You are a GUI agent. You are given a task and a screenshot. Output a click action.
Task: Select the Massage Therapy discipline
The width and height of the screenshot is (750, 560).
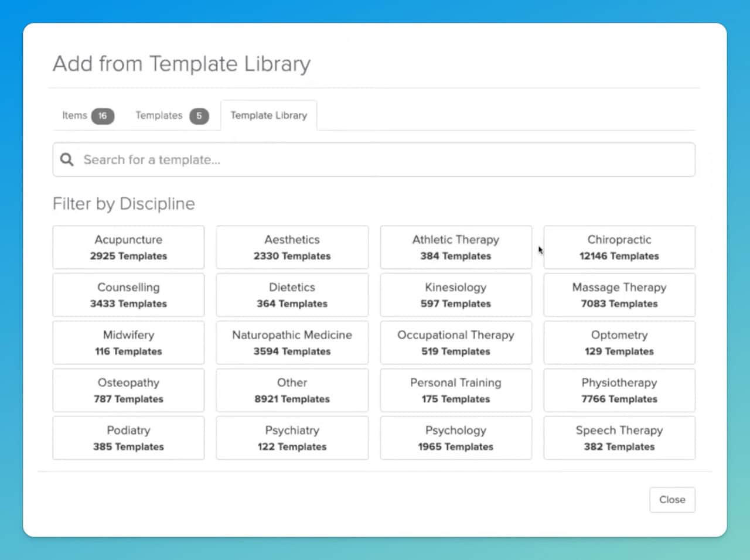coord(619,295)
